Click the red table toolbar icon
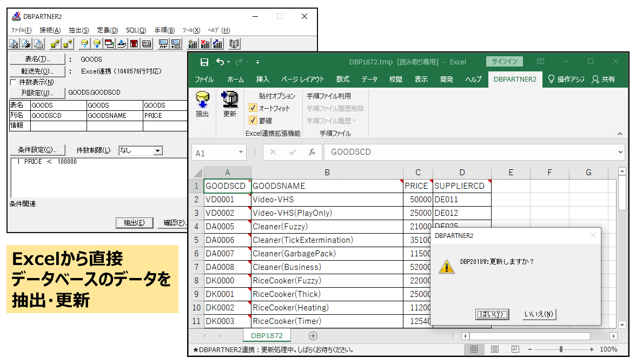Image resolution: width=636 pixels, height=364 pixels. click(x=134, y=44)
